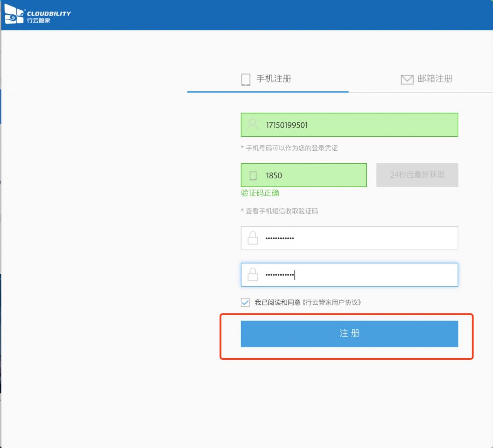Click the user icon in phone number field
The image size is (493, 448).
tap(253, 125)
